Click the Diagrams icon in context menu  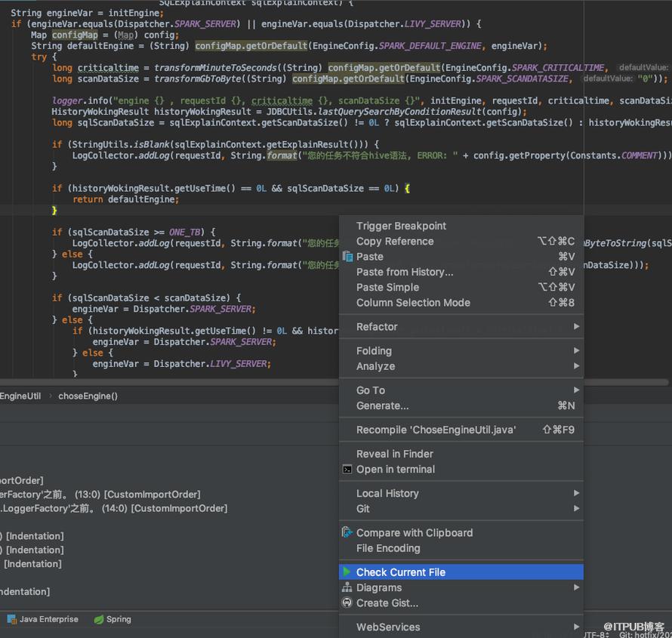click(347, 588)
